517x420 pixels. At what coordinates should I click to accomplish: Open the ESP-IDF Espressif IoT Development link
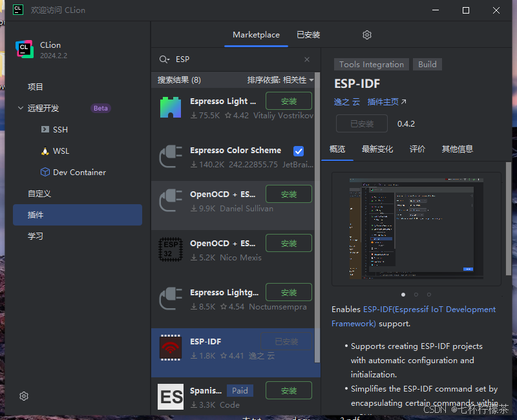point(414,317)
